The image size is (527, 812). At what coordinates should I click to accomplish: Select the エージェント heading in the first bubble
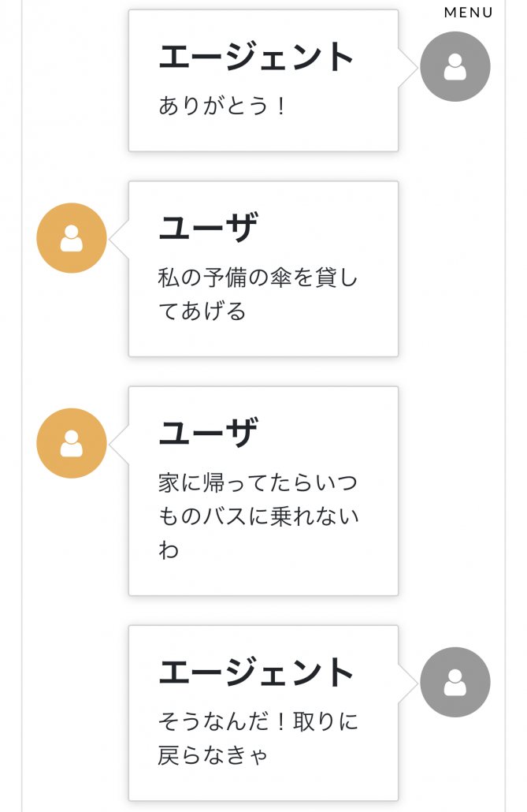coord(256,57)
